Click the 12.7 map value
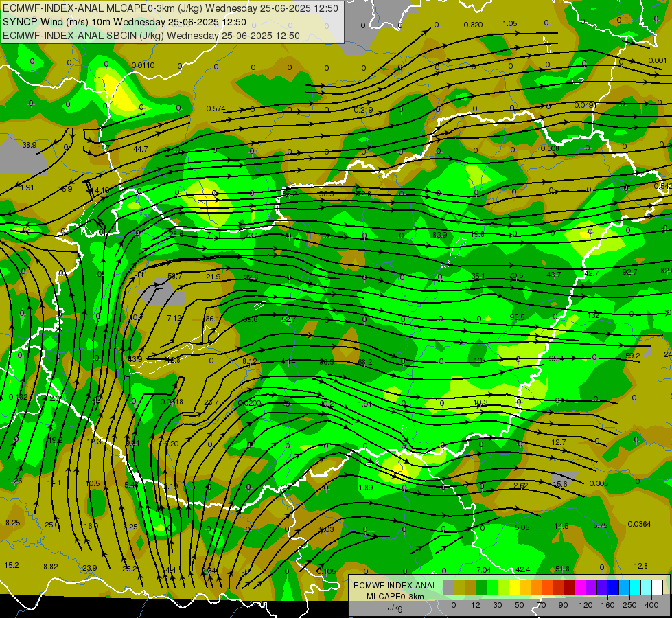This screenshot has width=672, height=618. point(559,442)
